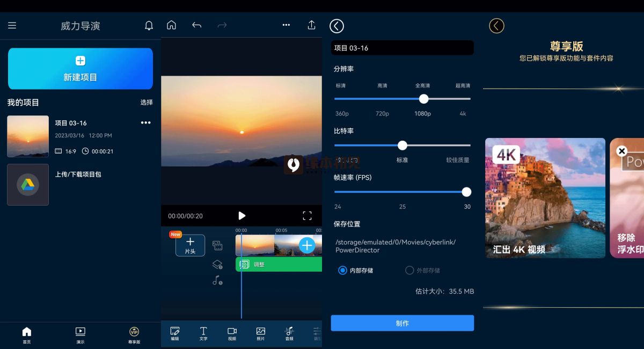Viewport: 644px width, 349px height.
Task: Click the 制作 produce button
Action: tap(402, 323)
